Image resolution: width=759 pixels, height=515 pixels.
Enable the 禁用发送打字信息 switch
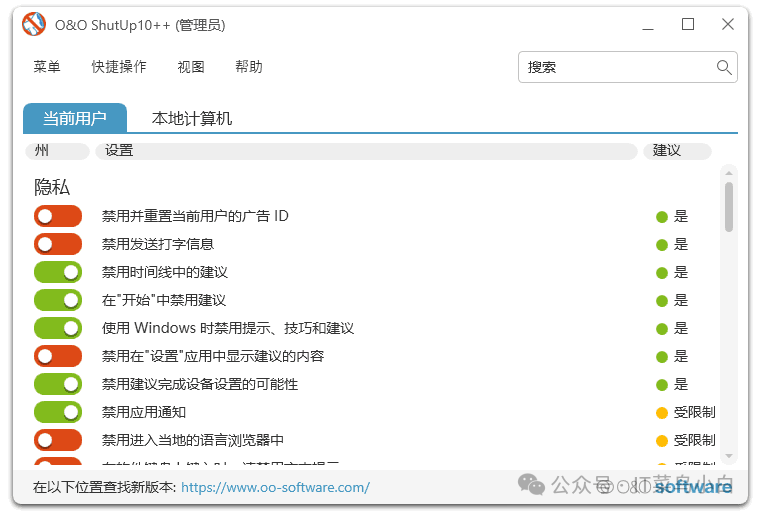[x=58, y=244]
